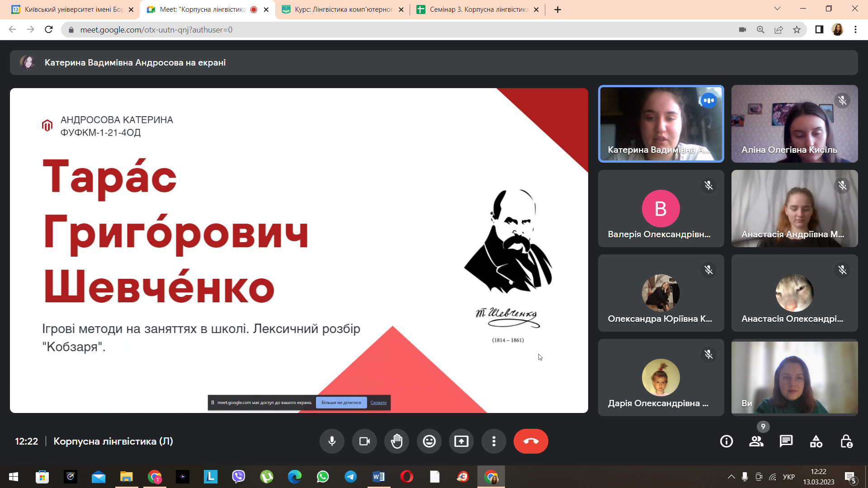
Task: Click Більше не ділитися button
Action: pyautogui.click(x=341, y=403)
